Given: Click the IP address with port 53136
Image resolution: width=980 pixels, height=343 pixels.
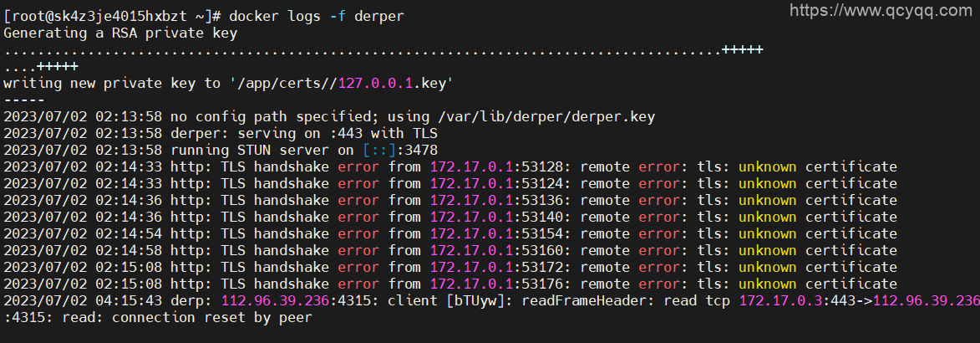Looking at the screenshot, I should [471, 201].
